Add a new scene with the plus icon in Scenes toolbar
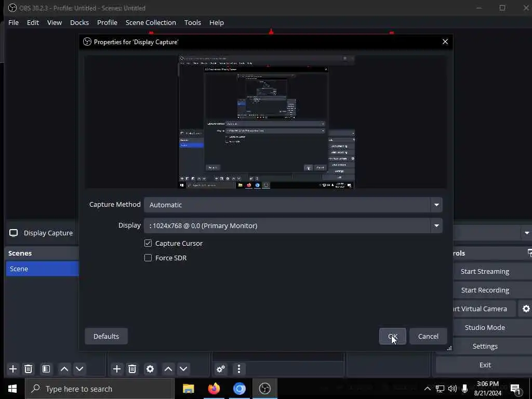The width and height of the screenshot is (532, 399). (x=13, y=369)
